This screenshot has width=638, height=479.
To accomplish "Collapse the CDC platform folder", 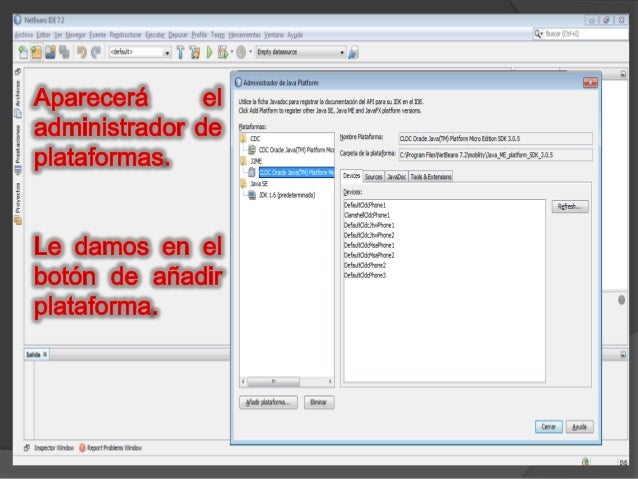I will point(243,138).
